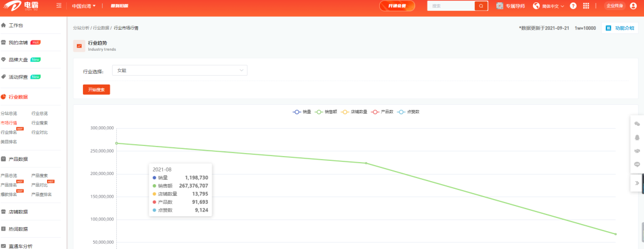Toggle the 销量 legend series
Image resolution: width=644 pixels, height=249 pixels.
pos(302,111)
